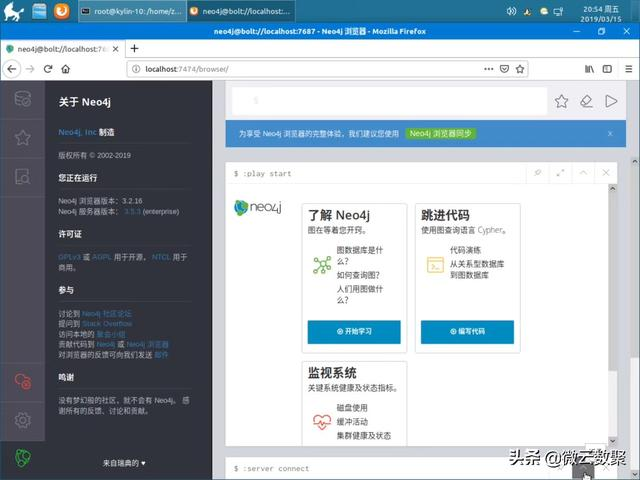The image size is (640, 480).
Task: Save query as favorite star in editor
Action: click(x=561, y=101)
